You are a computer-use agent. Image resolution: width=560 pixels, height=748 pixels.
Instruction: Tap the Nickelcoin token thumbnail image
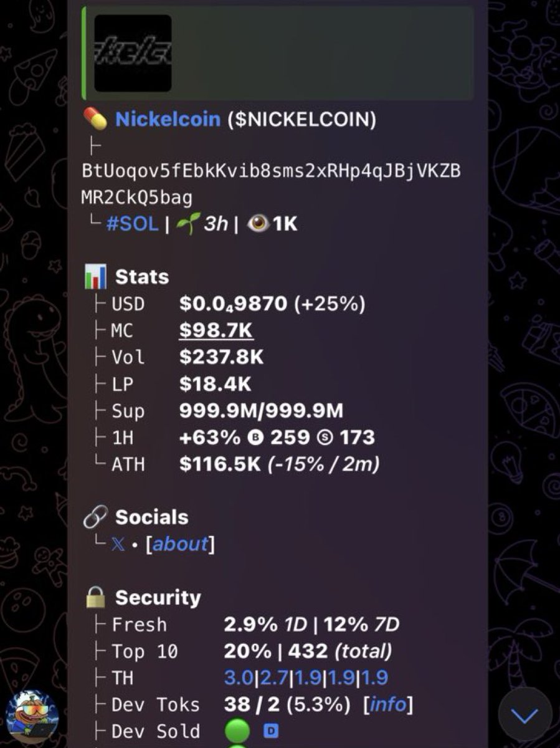point(133,54)
